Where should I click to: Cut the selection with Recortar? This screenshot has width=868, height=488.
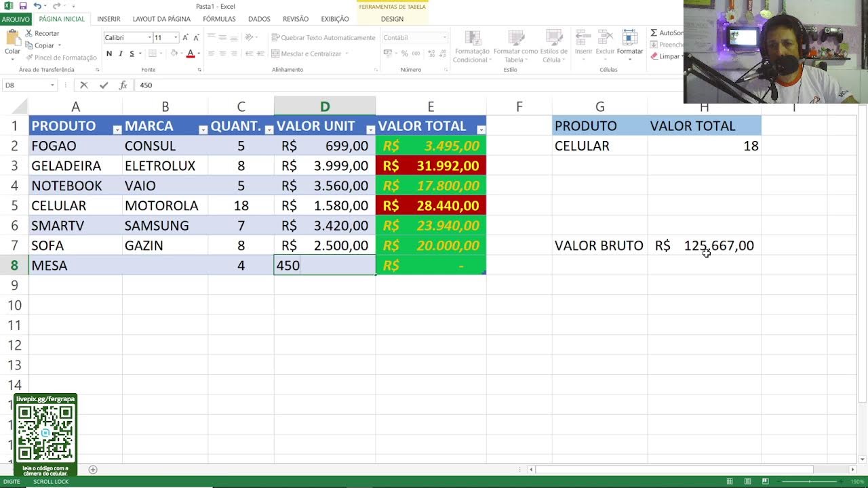pyautogui.click(x=42, y=33)
